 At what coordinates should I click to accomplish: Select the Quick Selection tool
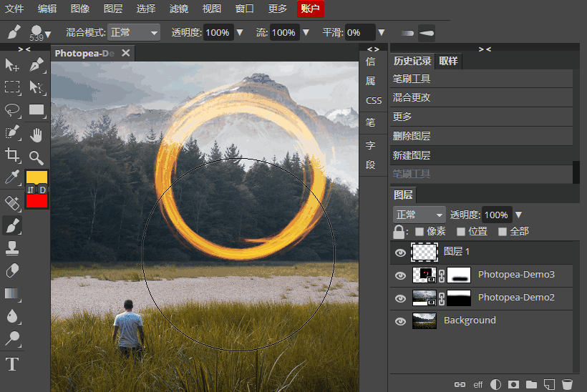click(12, 133)
